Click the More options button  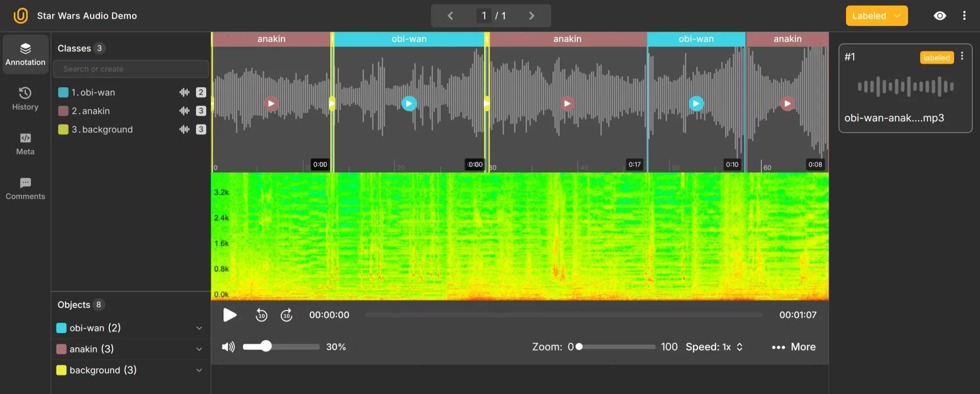[794, 347]
